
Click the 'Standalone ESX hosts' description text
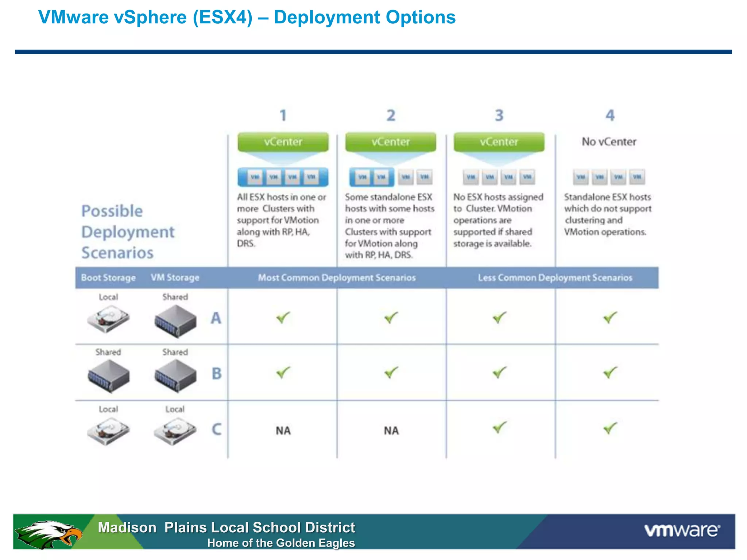(x=608, y=214)
